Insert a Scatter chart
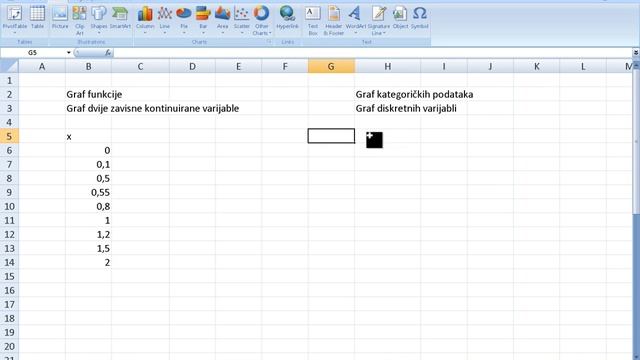The width and height of the screenshot is (640, 360). pyautogui.click(x=242, y=20)
